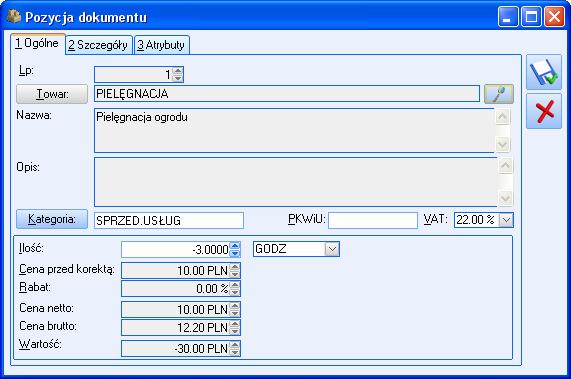Click the Kategoria button
The width and height of the screenshot is (571, 379).
[52, 219]
